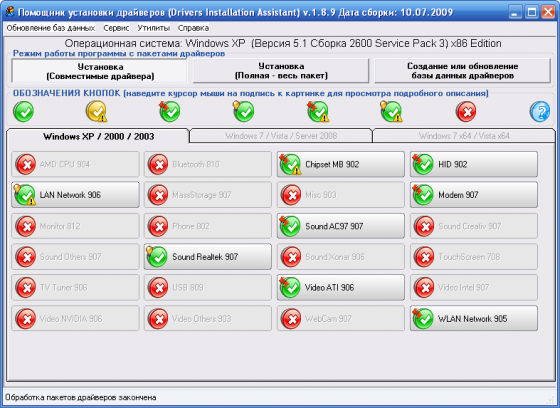Click the Режим работы программы heading
This screenshot has height=408, width=560.
[119, 54]
